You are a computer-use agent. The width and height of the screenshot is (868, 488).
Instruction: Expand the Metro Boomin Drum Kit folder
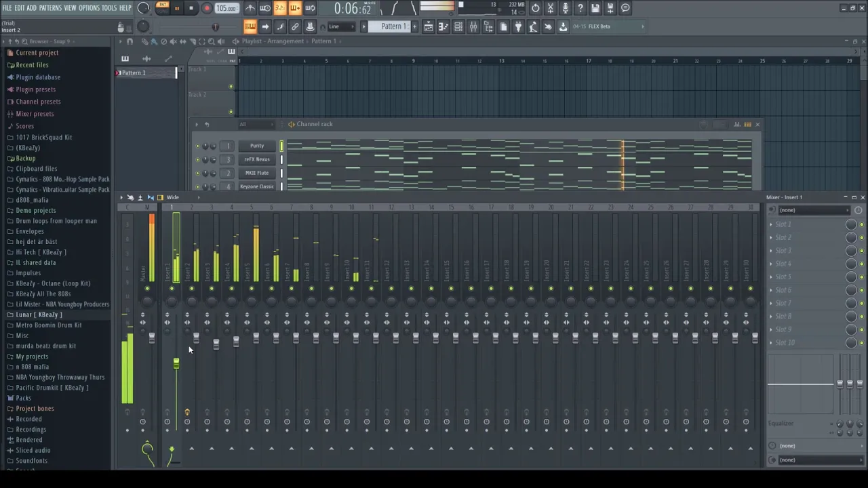(x=48, y=325)
